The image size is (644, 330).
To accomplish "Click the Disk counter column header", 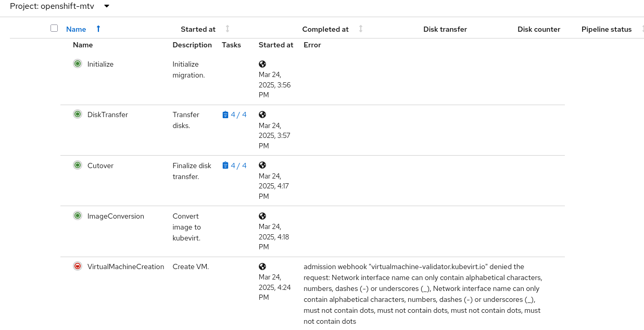I will coord(539,29).
